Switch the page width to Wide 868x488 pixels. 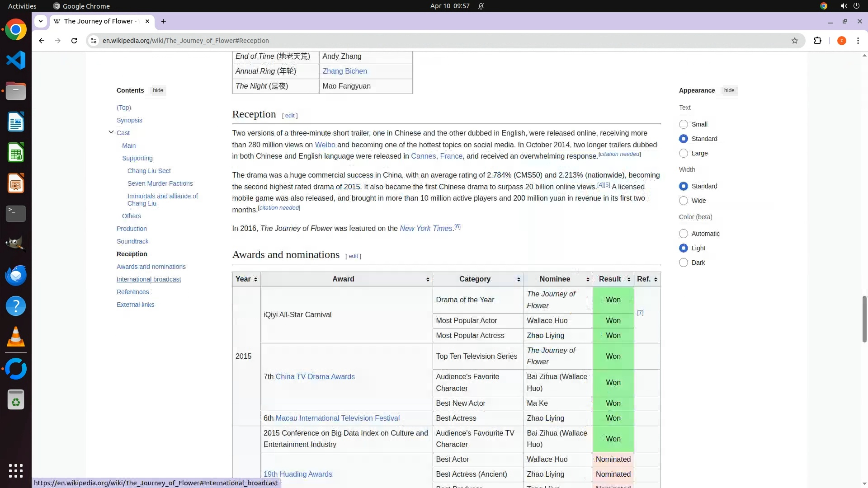click(684, 201)
